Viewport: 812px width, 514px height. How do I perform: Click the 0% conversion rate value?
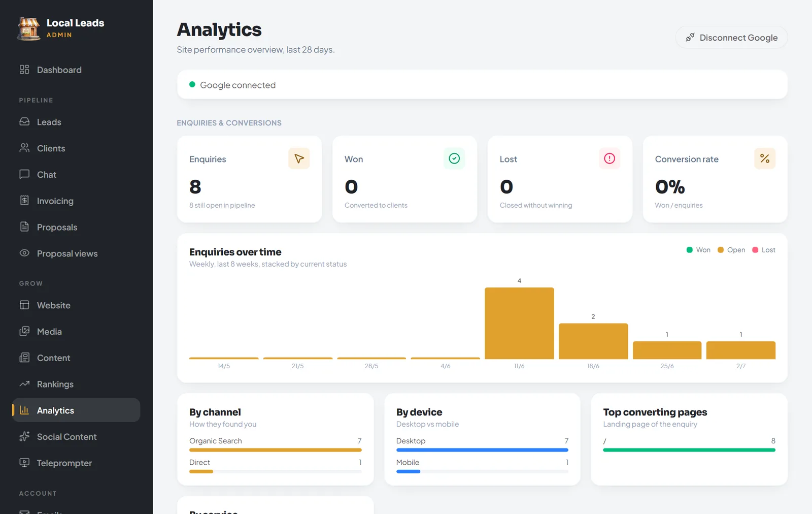click(670, 187)
